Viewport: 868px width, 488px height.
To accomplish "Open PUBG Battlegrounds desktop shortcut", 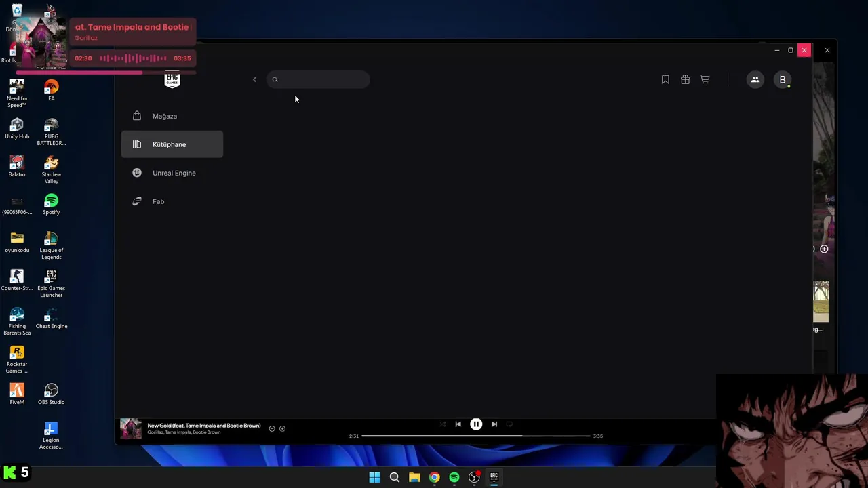I will [x=51, y=131].
